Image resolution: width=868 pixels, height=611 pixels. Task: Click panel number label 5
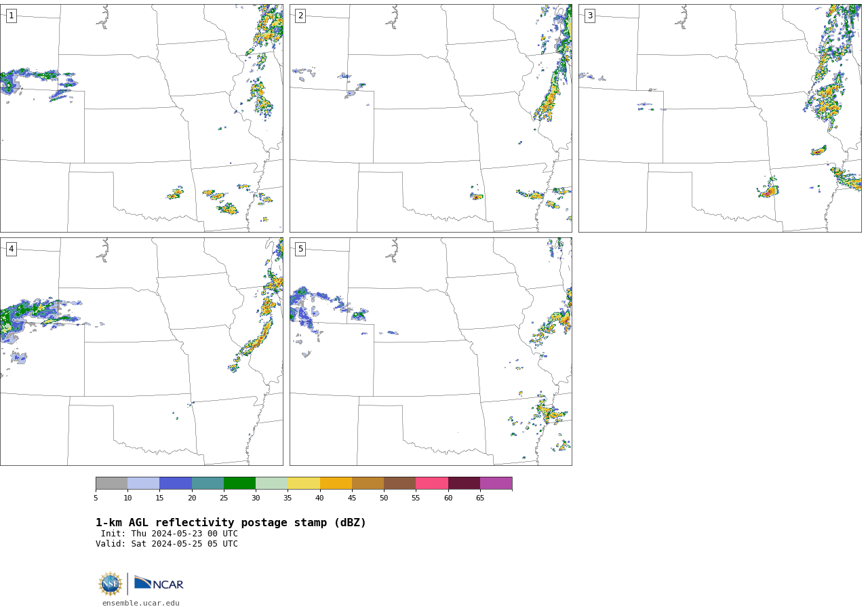tap(300, 249)
